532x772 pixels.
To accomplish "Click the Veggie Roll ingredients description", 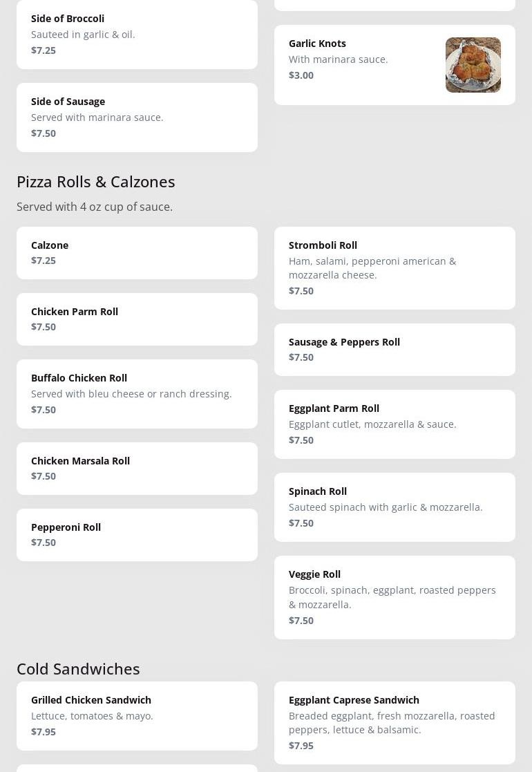I will pyautogui.click(x=392, y=597).
